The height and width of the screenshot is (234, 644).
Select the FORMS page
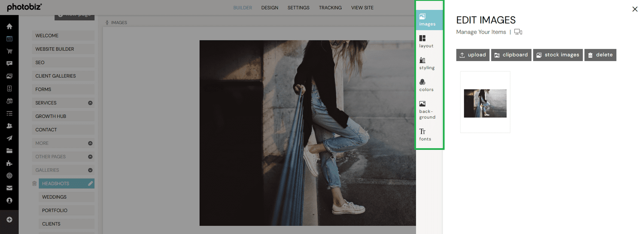[x=63, y=89]
